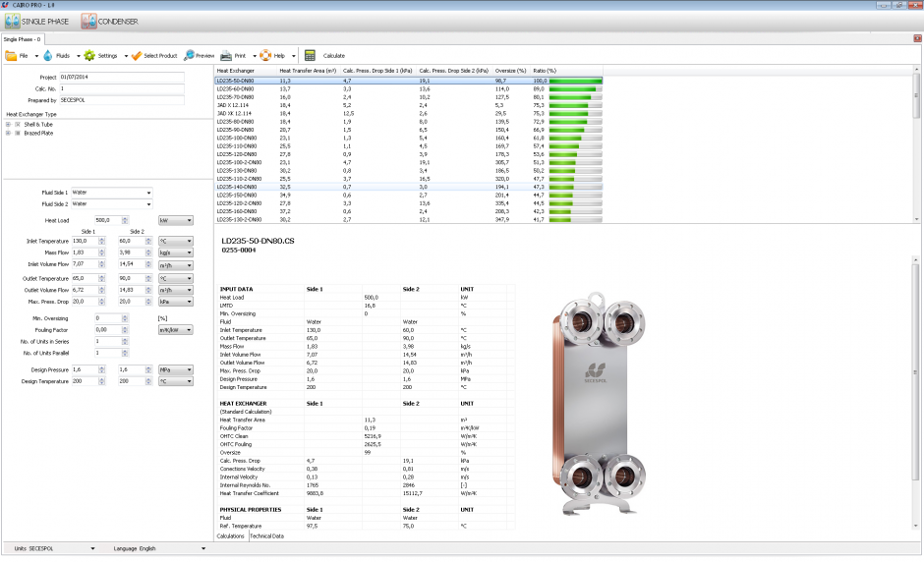Click the Settings toolbar label
Viewport: 924px width, 562px height.
tap(107, 55)
